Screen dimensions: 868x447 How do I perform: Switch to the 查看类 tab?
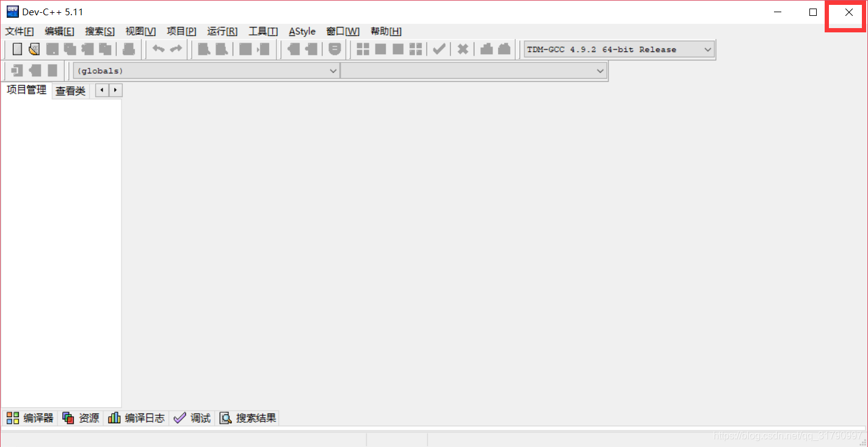tap(71, 92)
